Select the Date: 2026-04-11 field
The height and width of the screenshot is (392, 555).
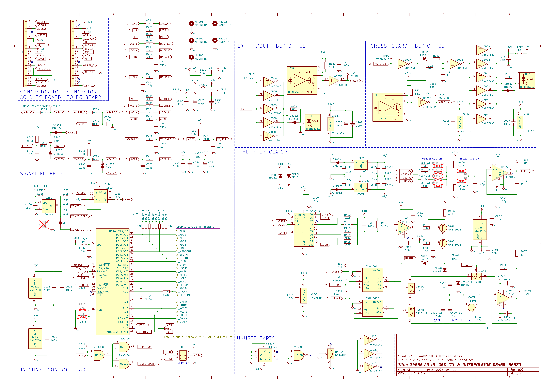(441, 370)
